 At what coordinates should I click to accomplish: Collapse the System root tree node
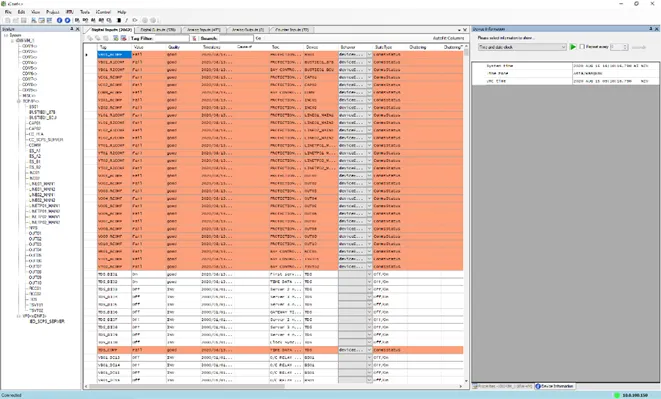tap(6, 35)
